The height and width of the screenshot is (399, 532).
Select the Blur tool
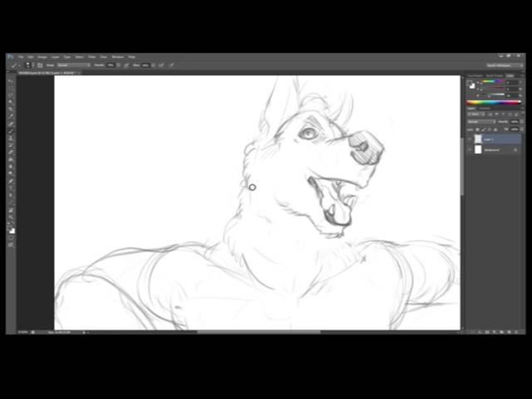click(x=11, y=167)
